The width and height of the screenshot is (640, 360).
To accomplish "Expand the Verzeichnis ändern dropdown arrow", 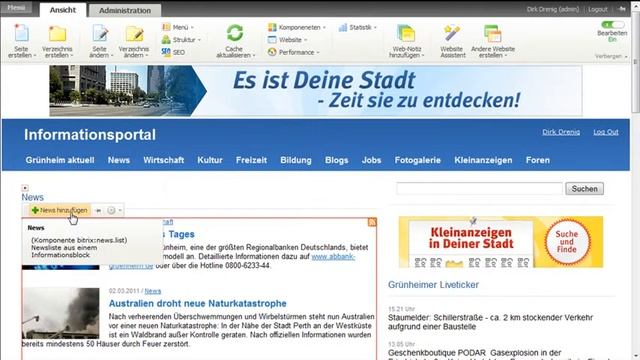I will tap(146, 56).
